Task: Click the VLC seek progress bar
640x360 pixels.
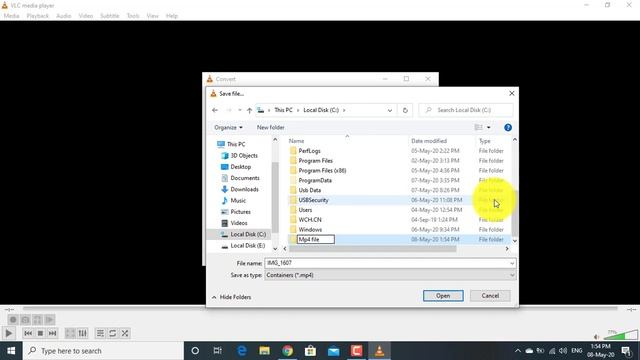Action: point(320,309)
